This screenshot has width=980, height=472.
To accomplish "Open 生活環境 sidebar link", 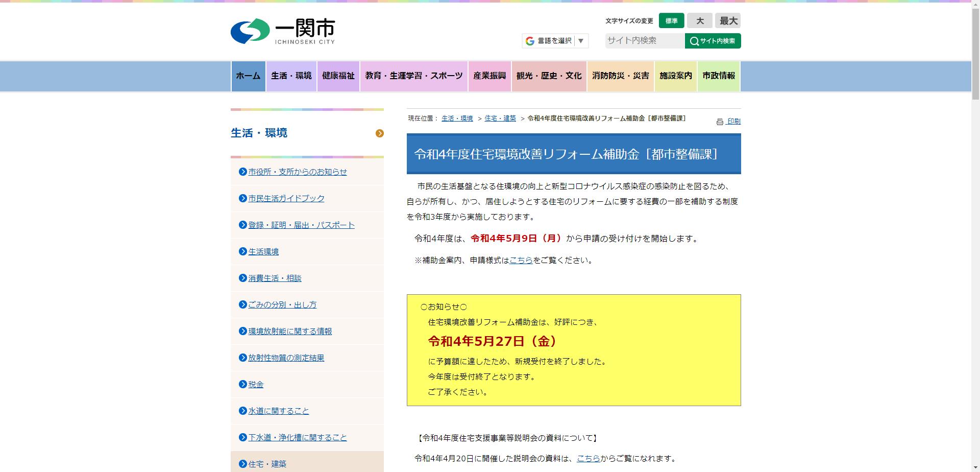I will pyautogui.click(x=263, y=251).
